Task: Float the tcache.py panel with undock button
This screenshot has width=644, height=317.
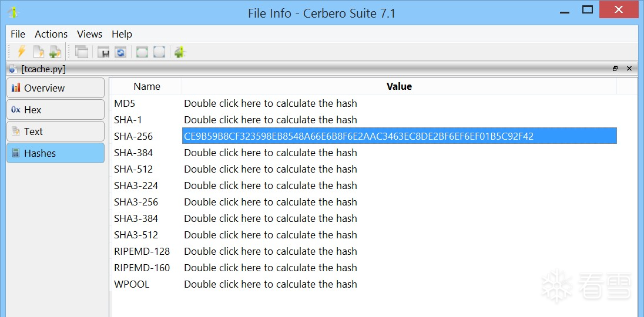Action: coord(615,69)
